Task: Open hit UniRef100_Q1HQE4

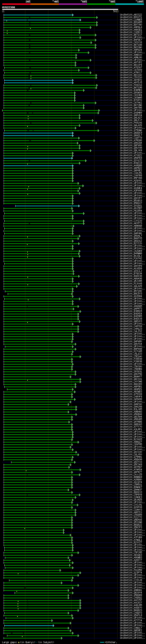Action: point(131,188)
